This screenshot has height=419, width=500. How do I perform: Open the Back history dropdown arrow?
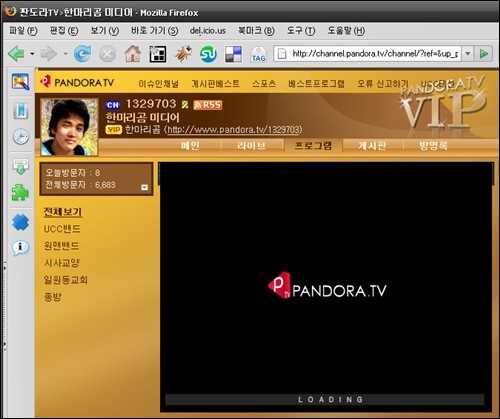32,54
